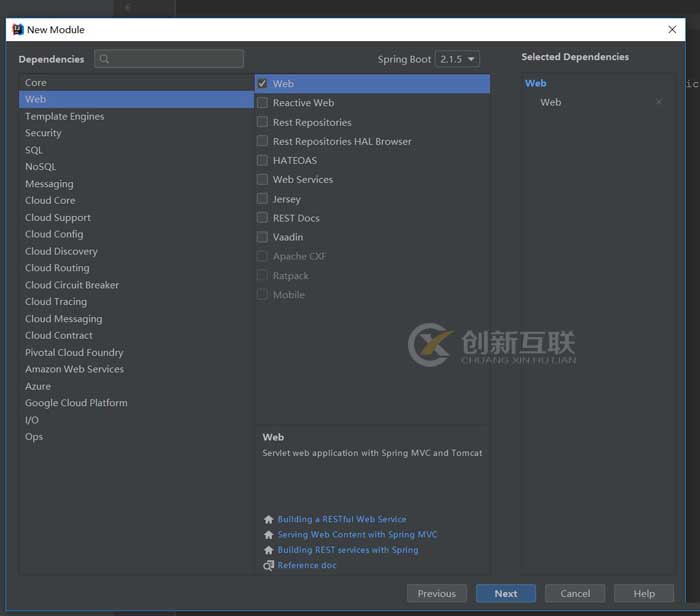Image resolution: width=700 pixels, height=616 pixels.
Task: Select the Cloud Routing category
Action: pyautogui.click(x=136, y=268)
